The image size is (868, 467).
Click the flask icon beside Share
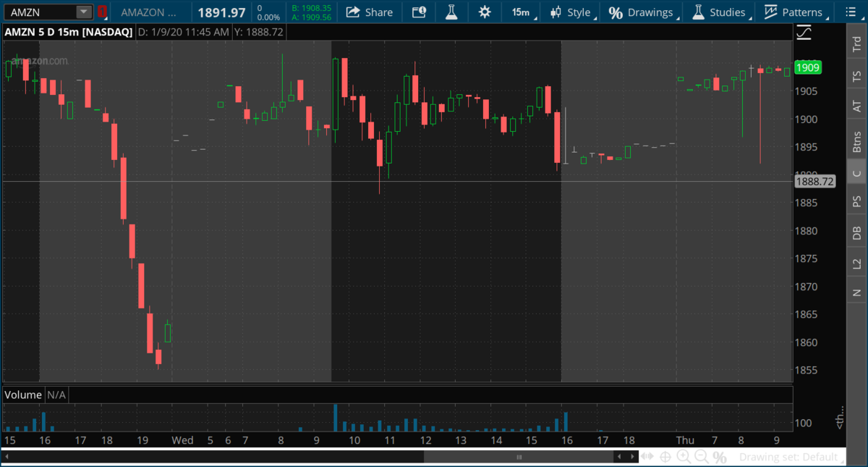[451, 12]
